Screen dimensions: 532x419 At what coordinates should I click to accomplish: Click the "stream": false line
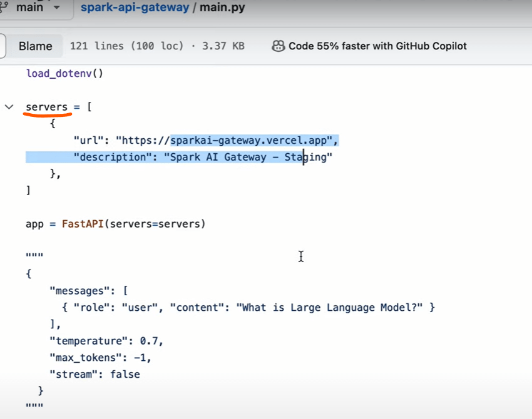tap(95, 374)
